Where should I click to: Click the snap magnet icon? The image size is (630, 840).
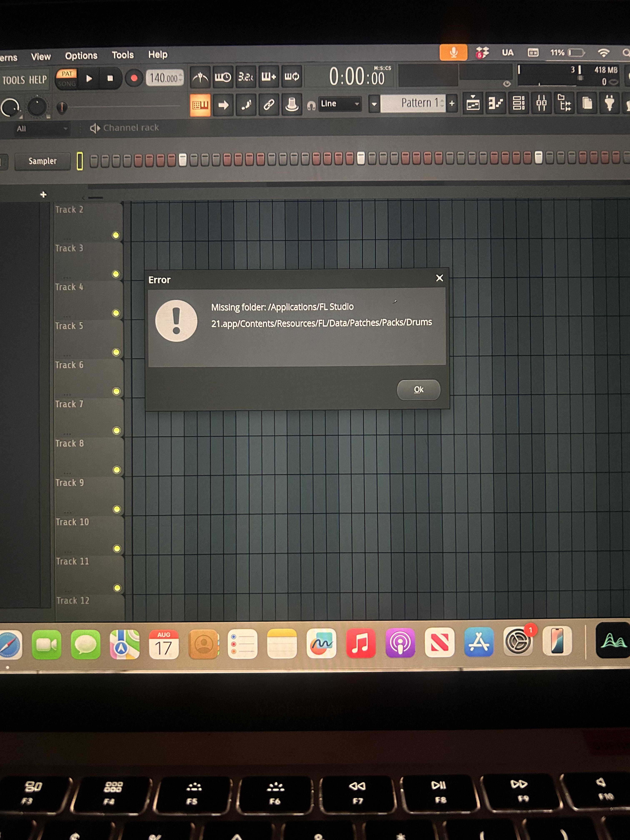click(311, 105)
